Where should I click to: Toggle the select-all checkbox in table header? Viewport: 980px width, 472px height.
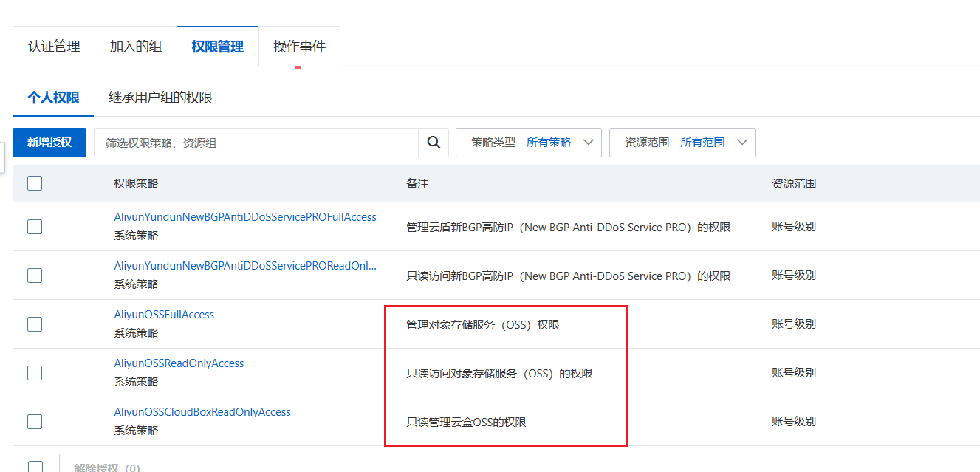click(35, 183)
